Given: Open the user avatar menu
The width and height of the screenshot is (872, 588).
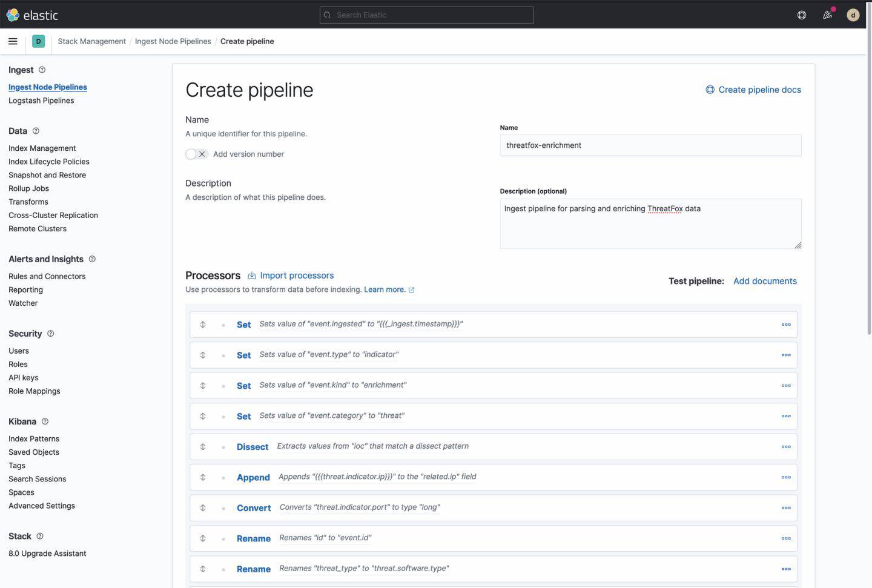Looking at the screenshot, I should coord(853,15).
